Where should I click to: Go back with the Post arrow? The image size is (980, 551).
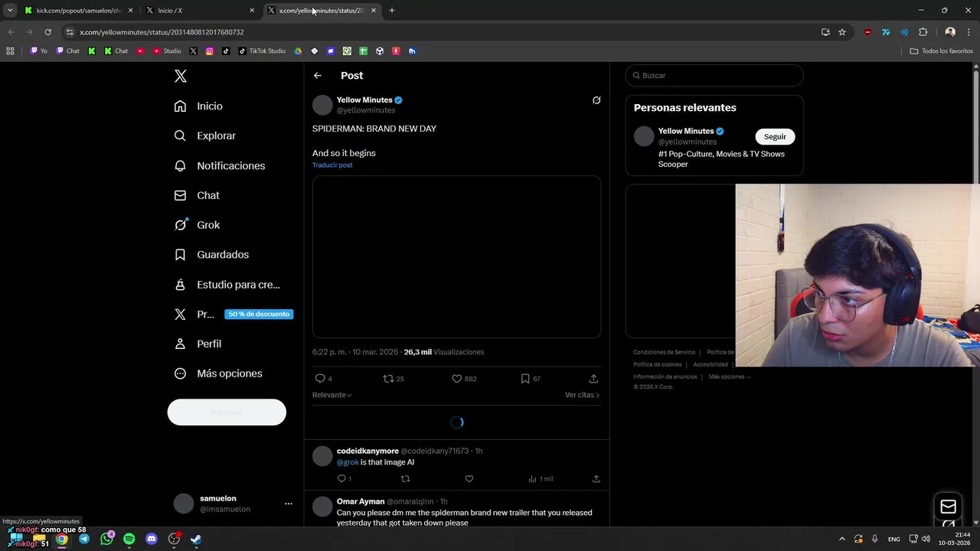coord(318,76)
